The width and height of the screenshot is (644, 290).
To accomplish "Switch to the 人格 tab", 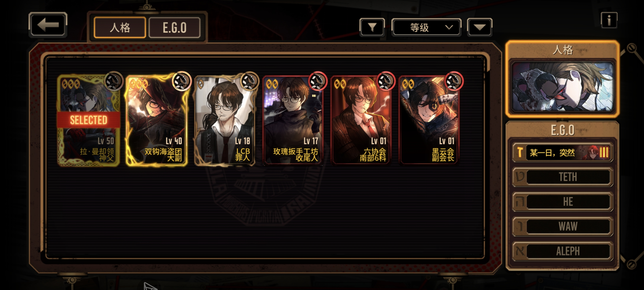I will [120, 28].
